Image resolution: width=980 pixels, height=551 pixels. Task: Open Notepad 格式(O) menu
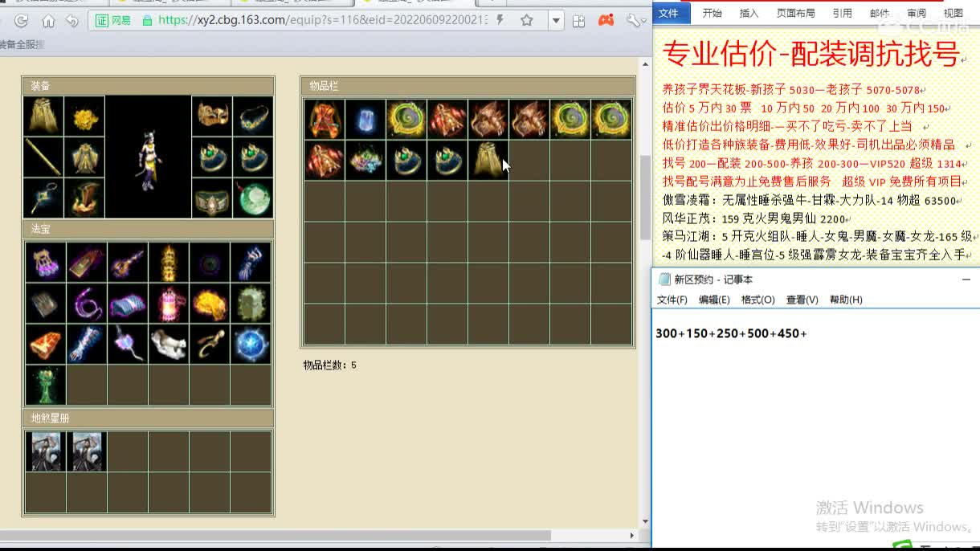coord(757,300)
